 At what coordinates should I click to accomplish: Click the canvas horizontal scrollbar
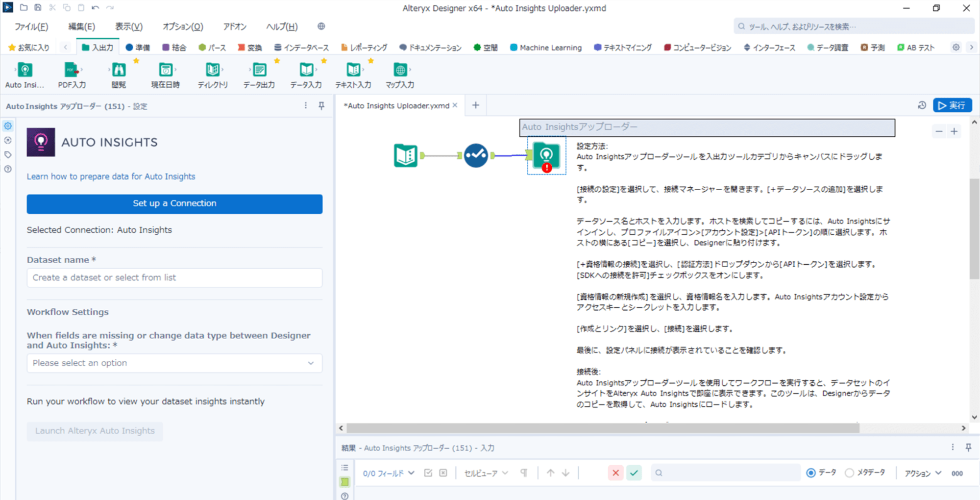(x=603, y=428)
